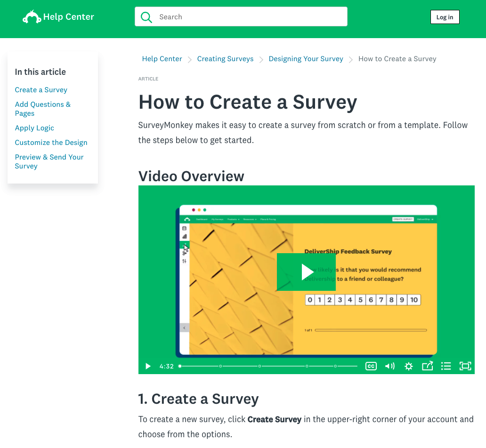486x448 pixels.
Task: Jump to Add Questions & Pages section
Action: tap(43, 109)
